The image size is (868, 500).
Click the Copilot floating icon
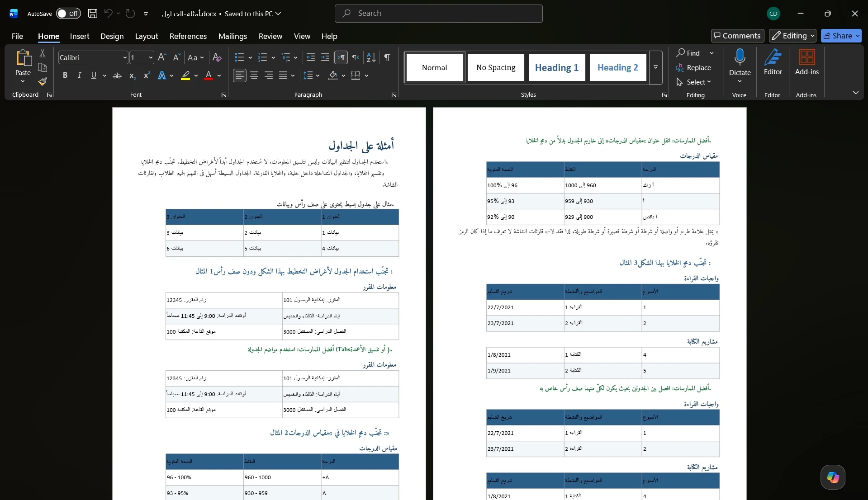click(x=833, y=477)
